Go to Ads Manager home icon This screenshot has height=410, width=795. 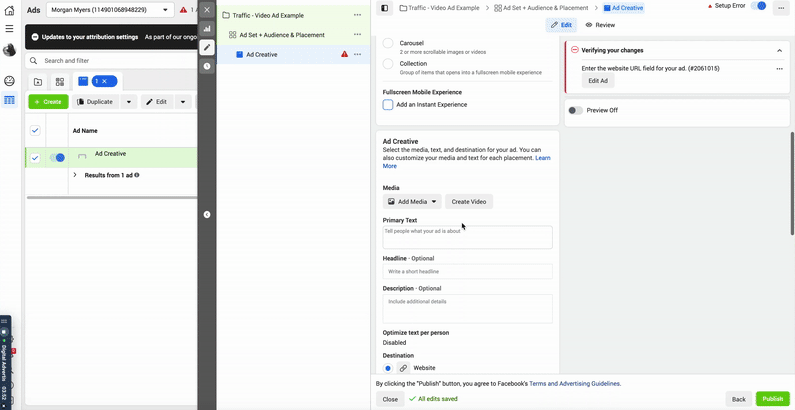10,9
